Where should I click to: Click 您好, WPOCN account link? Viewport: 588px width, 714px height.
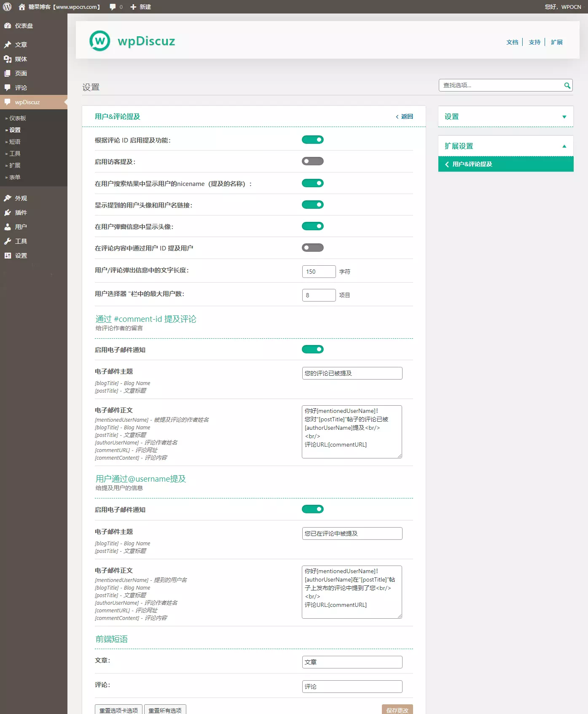pos(563,7)
